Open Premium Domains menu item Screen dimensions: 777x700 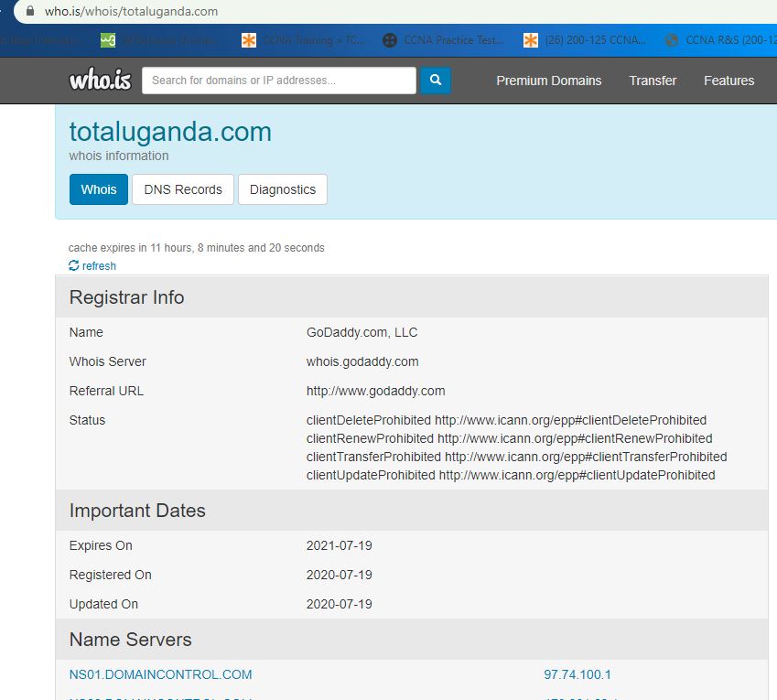pos(548,81)
